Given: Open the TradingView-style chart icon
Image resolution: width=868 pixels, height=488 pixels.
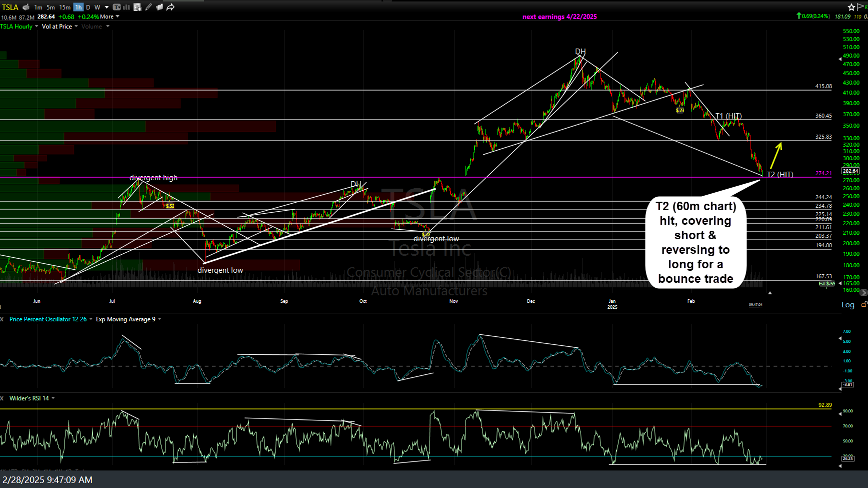Looking at the screenshot, I should pyautogui.click(x=116, y=7).
